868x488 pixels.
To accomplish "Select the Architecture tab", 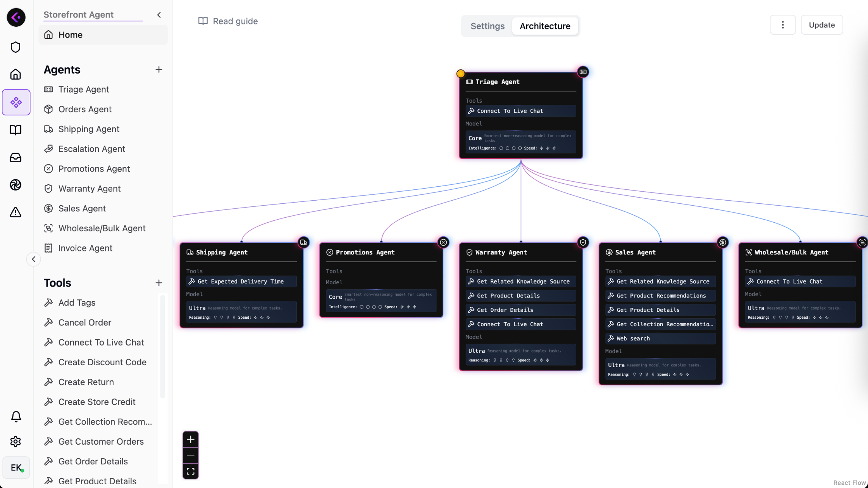I will [x=545, y=26].
